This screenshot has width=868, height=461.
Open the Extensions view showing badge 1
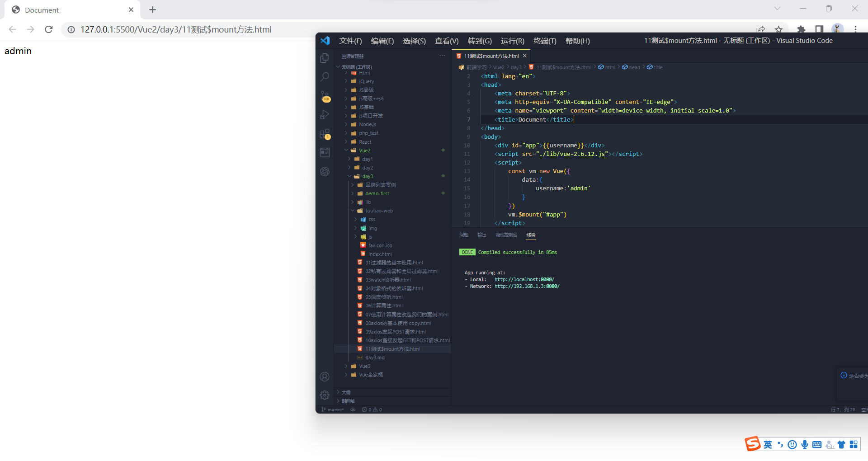[x=325, y=134]
